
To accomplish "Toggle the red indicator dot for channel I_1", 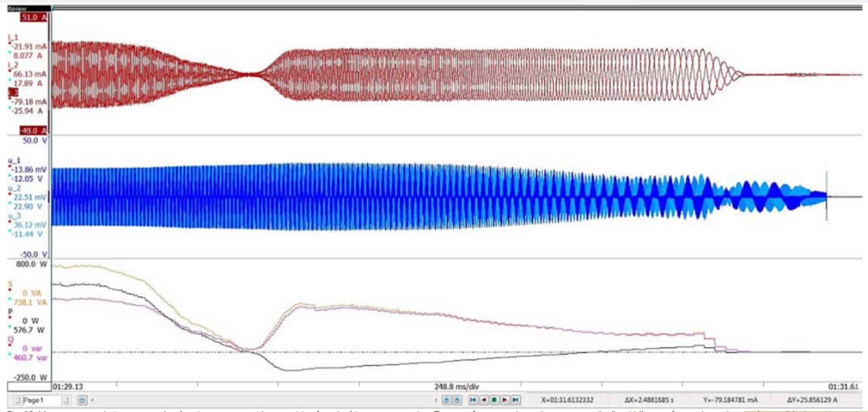I will (10, 43).
